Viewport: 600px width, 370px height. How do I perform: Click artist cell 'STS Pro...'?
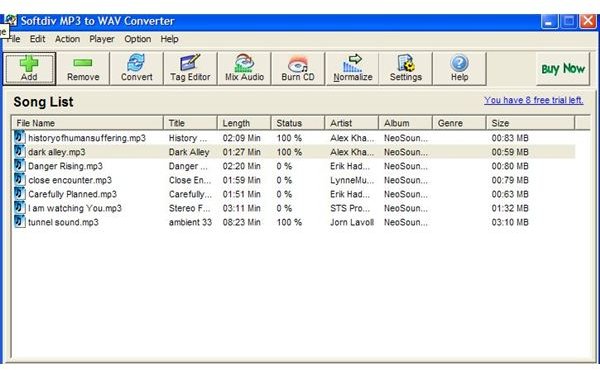point(350,208)
